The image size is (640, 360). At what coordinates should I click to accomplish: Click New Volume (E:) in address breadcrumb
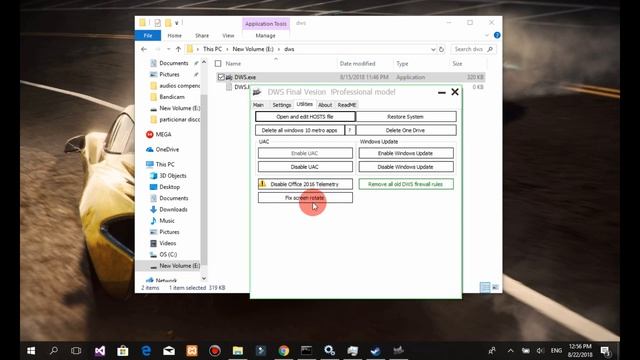(x=253, y=49)
